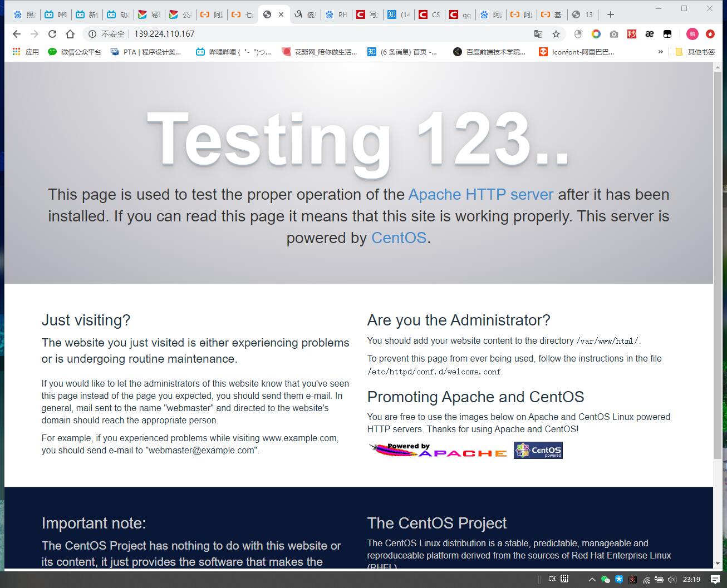Click the black Tampermonkey-style extension icon
This screenshot has width=727, height=588.
pyautogui.click(x=667, y=34)
